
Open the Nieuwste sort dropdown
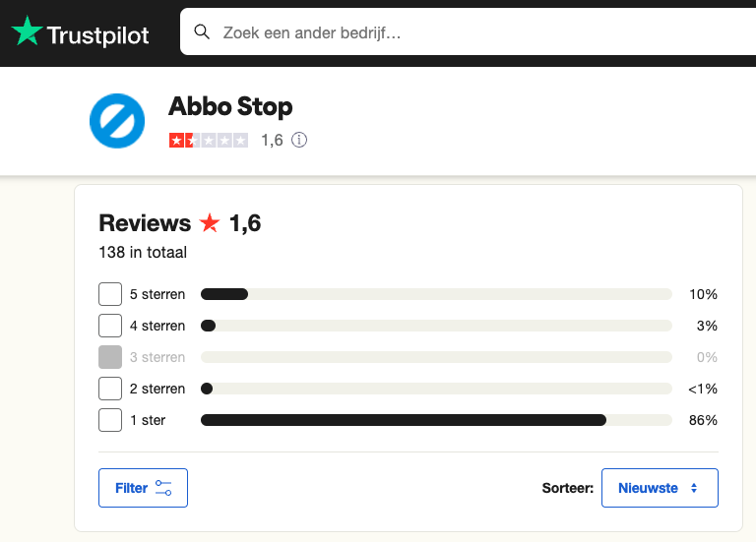(659, 488)
